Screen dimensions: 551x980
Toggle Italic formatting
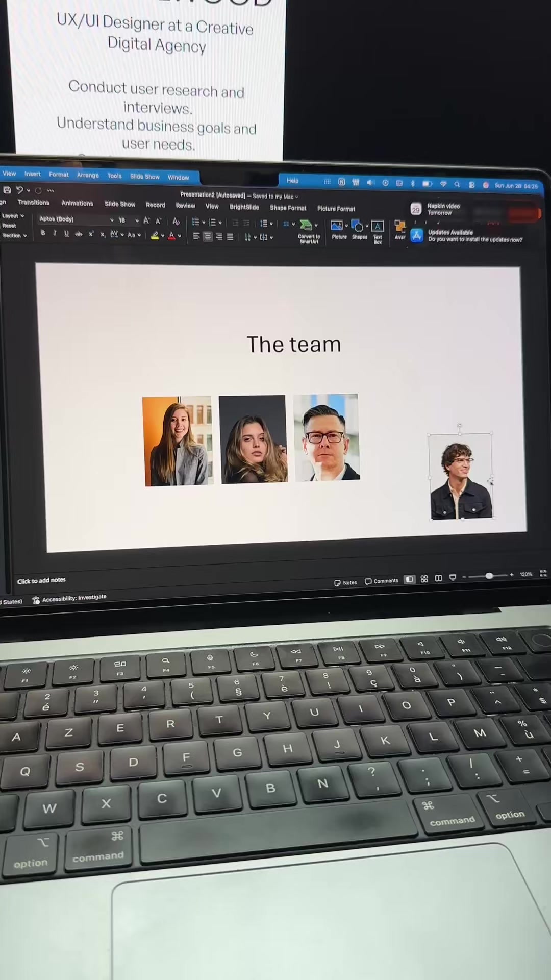click(55, 233)
